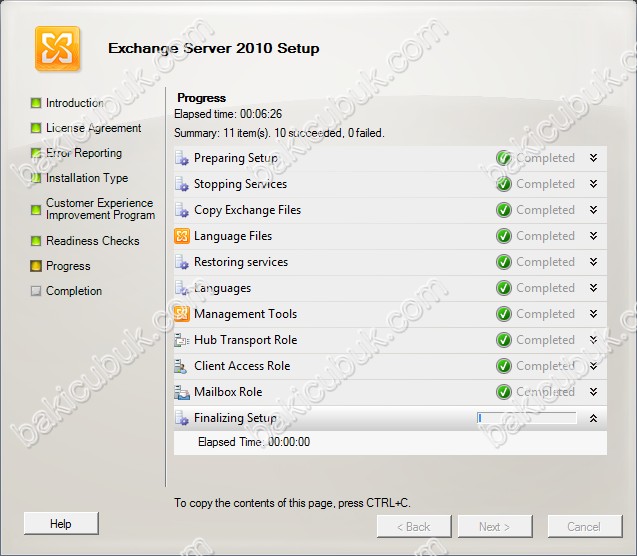
Task: Click the Next button
Action: (x=495, y=527)
